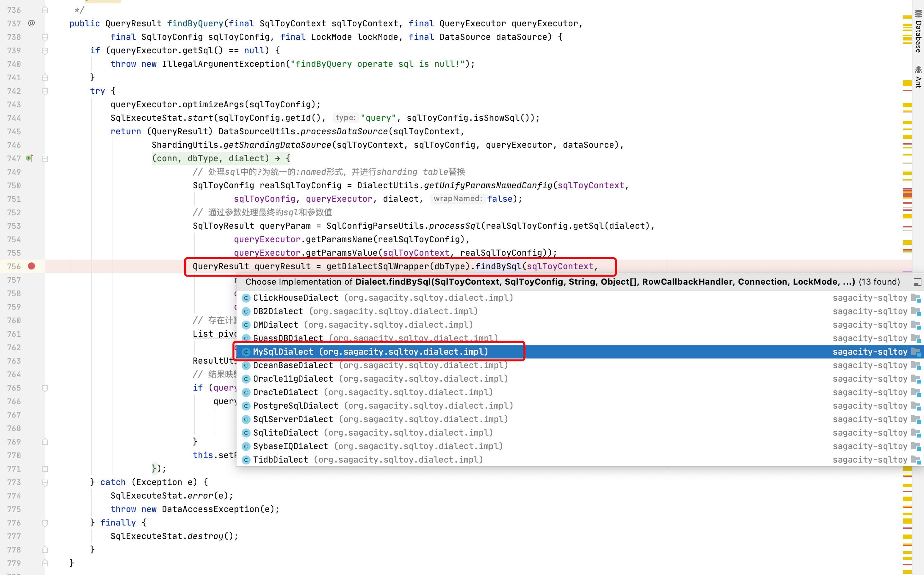Select MySqlDialect implementation from the list
This screenshot has width=924, height=575.
(370, 352)
